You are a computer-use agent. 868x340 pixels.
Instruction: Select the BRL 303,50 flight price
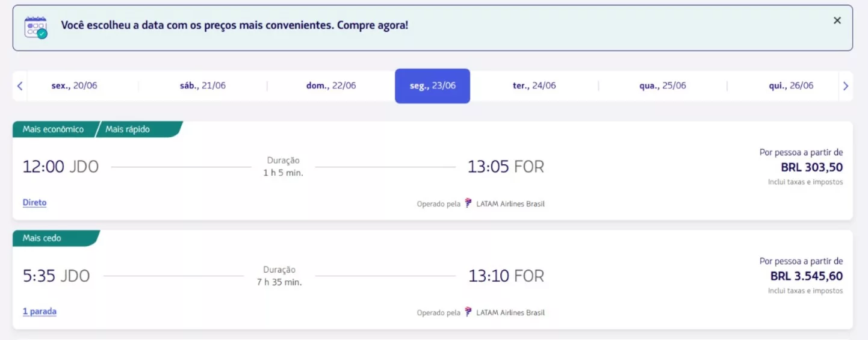811,167
